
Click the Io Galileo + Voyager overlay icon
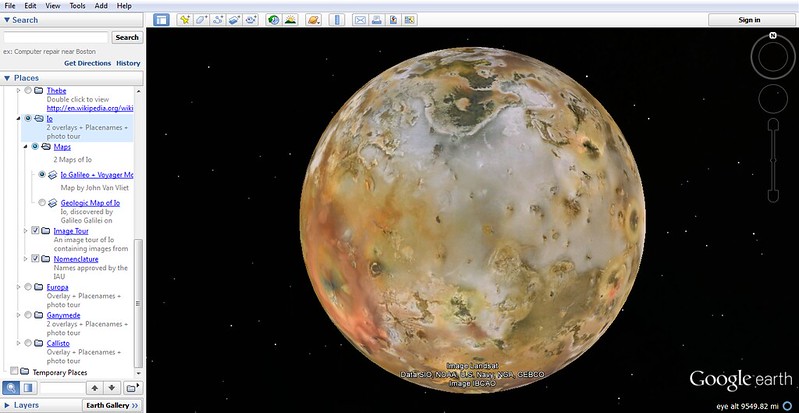[x=52, y=175]
